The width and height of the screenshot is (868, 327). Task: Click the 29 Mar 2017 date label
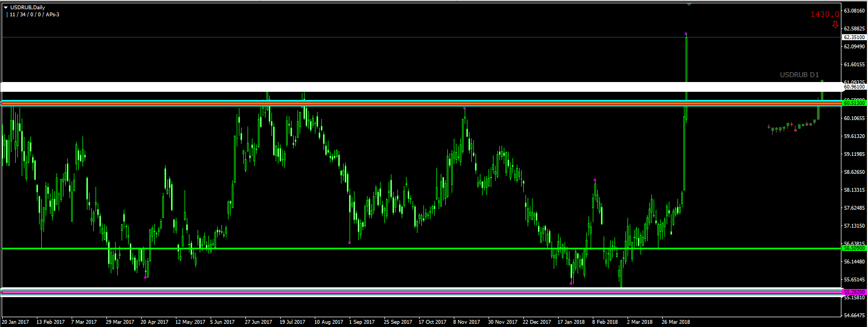pyautogui.click(x=120, y=322)
